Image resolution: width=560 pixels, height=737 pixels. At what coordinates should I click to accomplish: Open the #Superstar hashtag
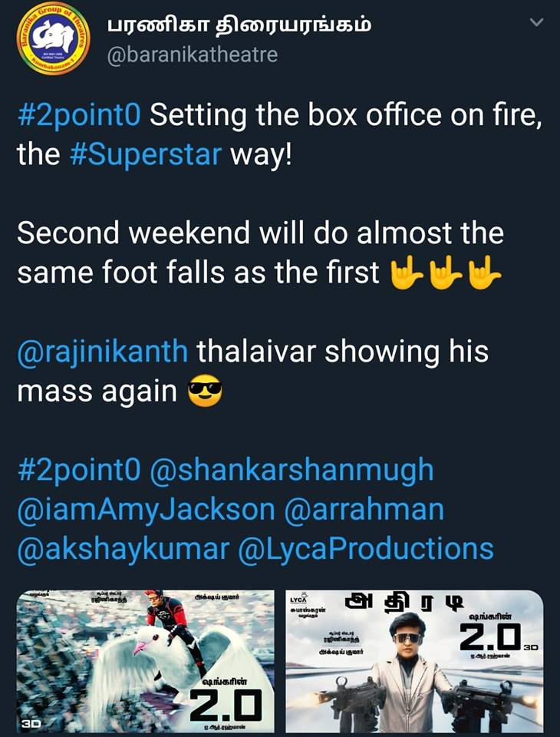[x=145, y=154]
